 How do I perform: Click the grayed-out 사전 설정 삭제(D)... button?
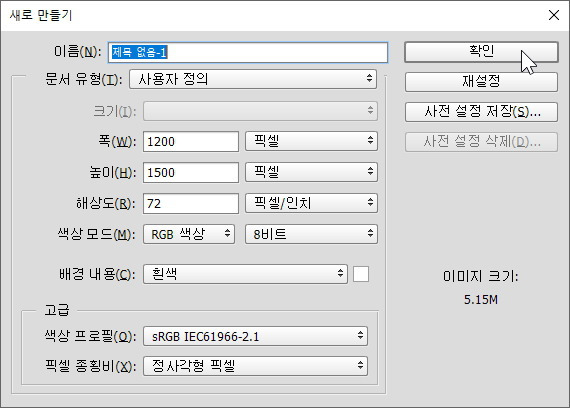(481, 142)
